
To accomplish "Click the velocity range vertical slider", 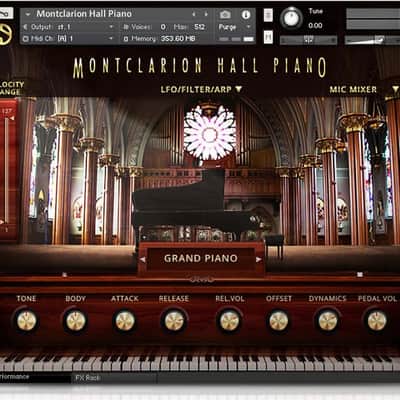I will point(6,170).
